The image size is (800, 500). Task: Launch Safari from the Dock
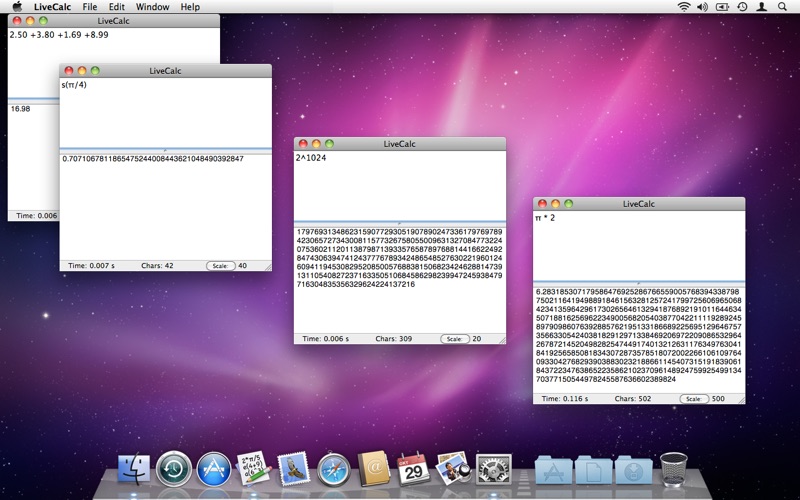[334, 469]
